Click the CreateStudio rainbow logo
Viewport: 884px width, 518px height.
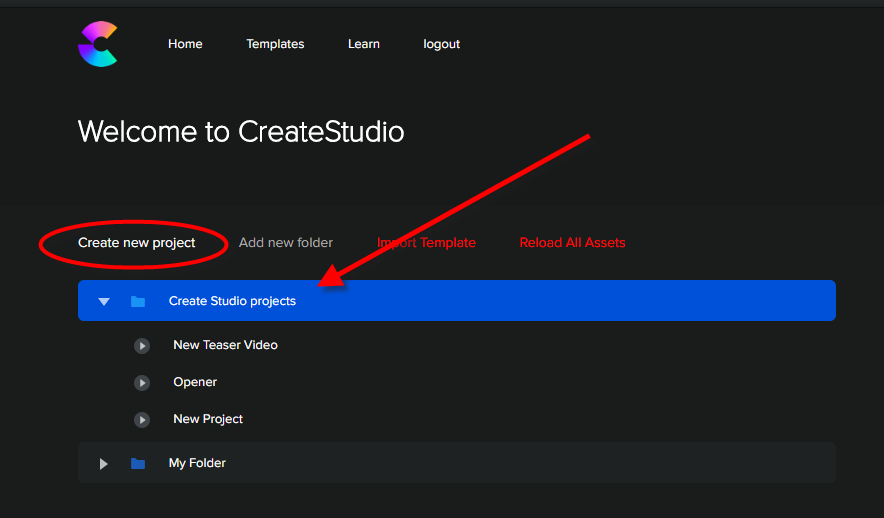pyautogui.click(x=98, y=44)
